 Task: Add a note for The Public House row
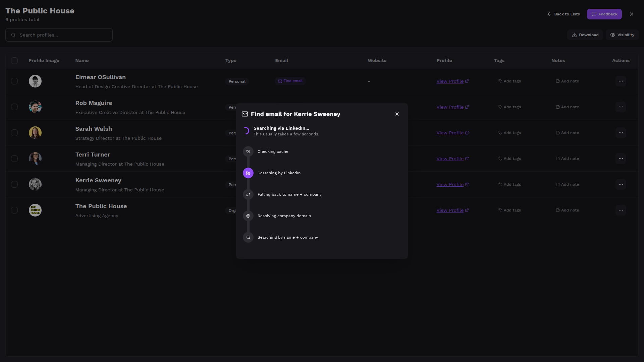568,210
